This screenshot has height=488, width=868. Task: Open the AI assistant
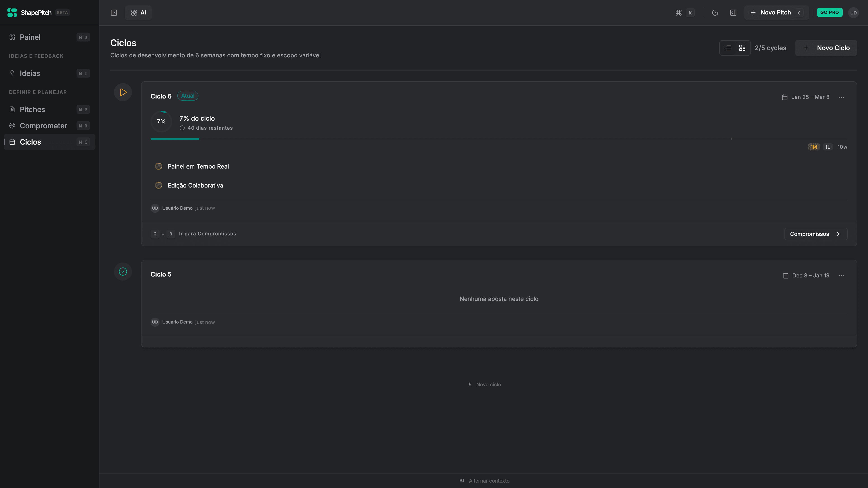(x=138, y=12)
